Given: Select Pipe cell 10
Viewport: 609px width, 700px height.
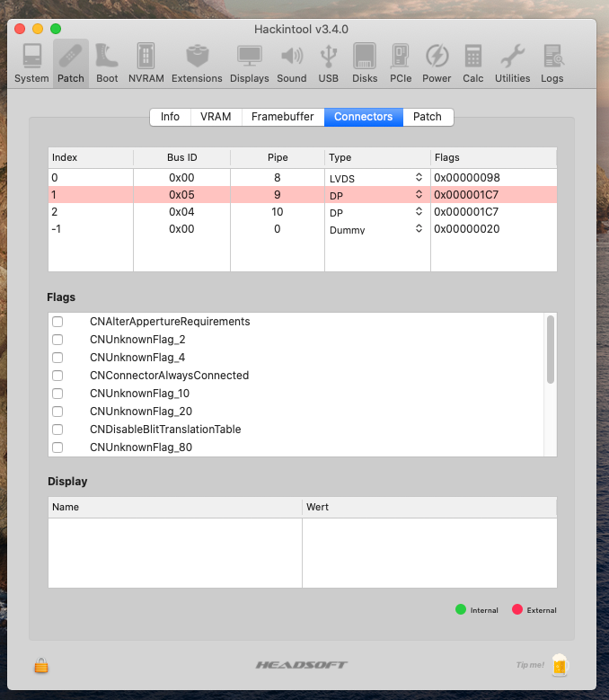Looking at the screenshot, I should (x=277, y=211).
